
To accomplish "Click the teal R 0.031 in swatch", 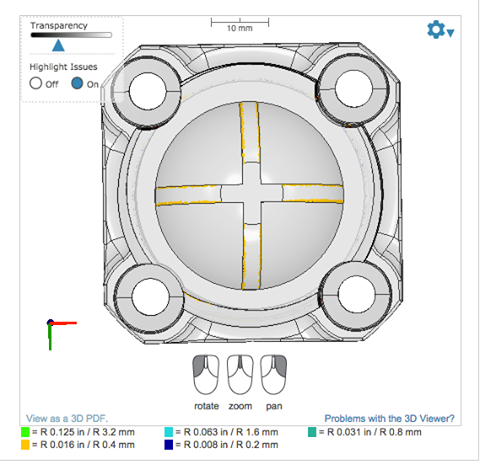I will click(312, 432).
